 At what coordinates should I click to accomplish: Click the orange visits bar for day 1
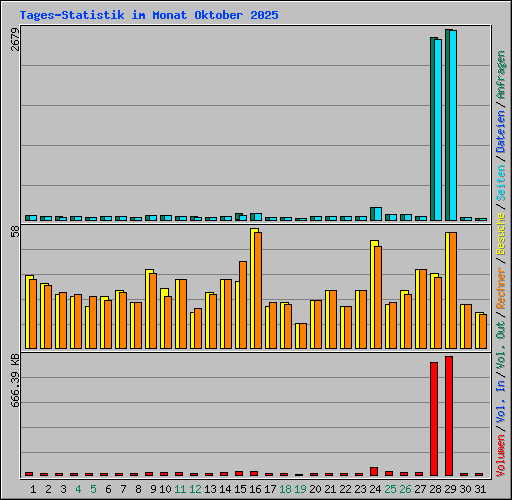33,314
